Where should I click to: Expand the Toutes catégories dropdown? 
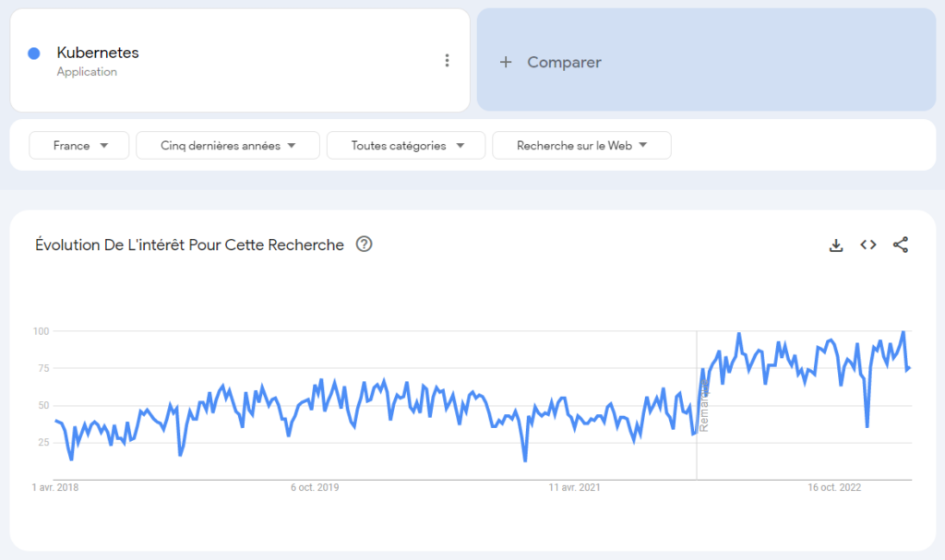[405, 146]
